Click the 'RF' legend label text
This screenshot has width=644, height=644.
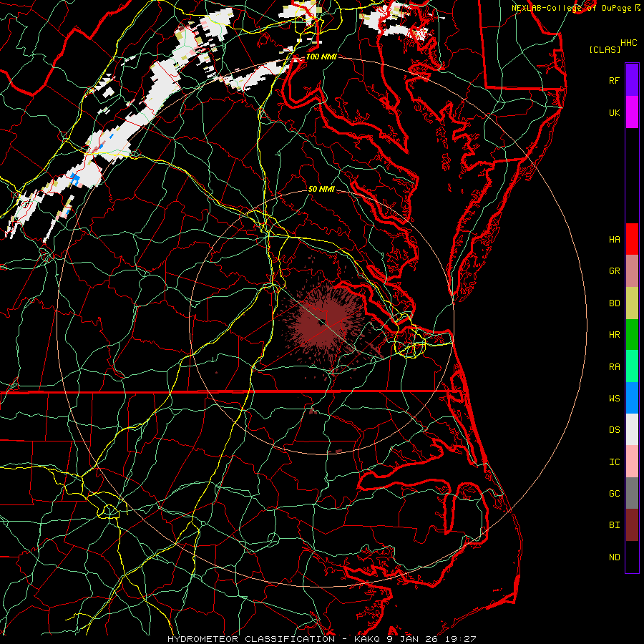pyautogui.click(x=614, y=80)
